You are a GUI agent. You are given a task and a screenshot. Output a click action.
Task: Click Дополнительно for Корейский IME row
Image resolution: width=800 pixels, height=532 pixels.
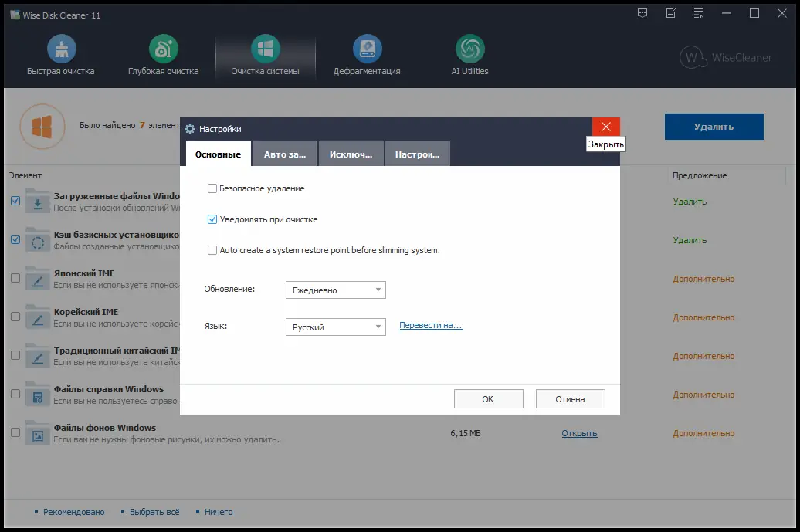703,318
